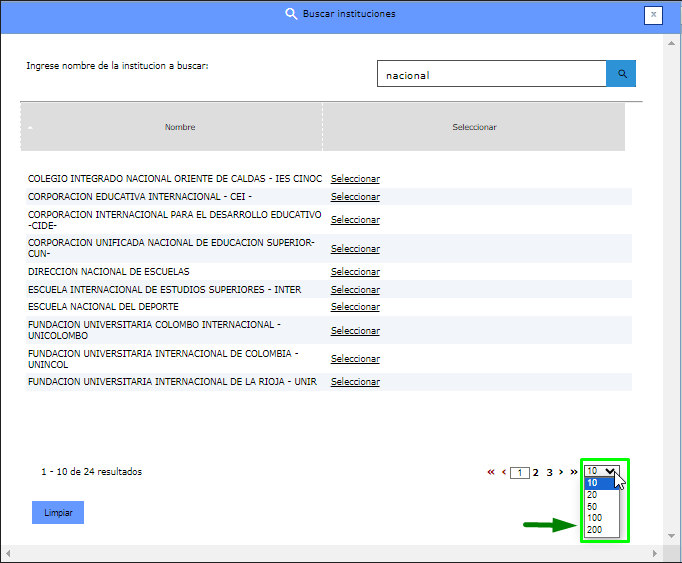Focus the institution name search field
This screenshot has width=682, height=563.
[491, 75]
